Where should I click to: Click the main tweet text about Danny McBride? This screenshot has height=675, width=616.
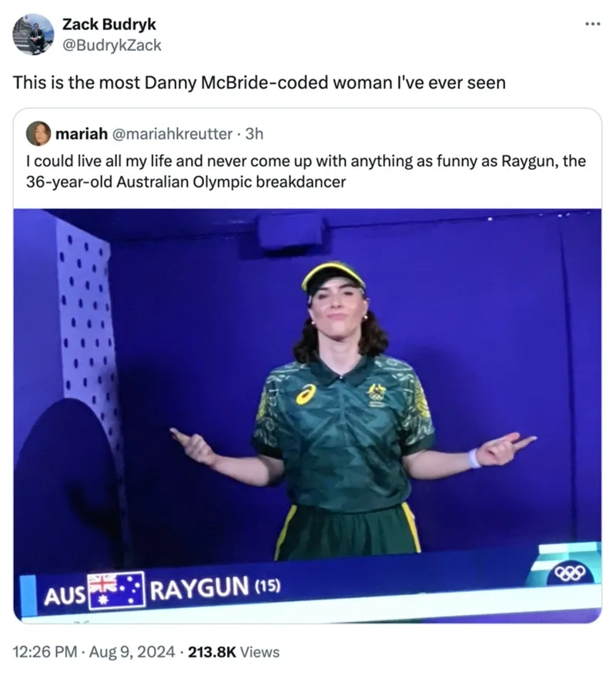[259, 82]
